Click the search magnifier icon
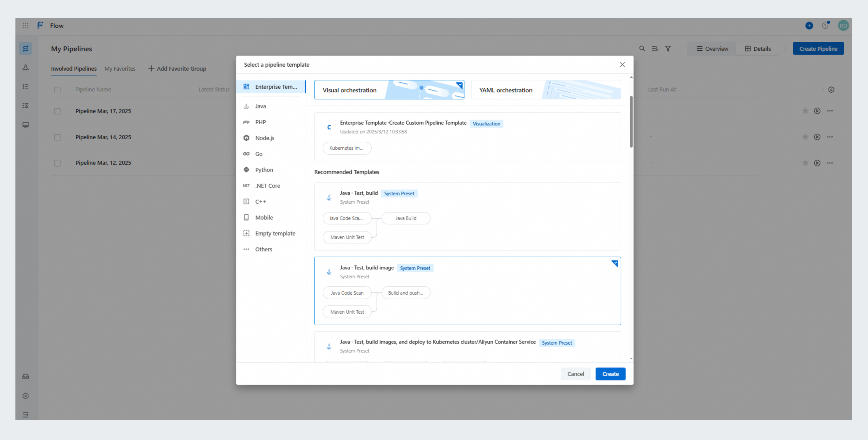 point(642,49)
